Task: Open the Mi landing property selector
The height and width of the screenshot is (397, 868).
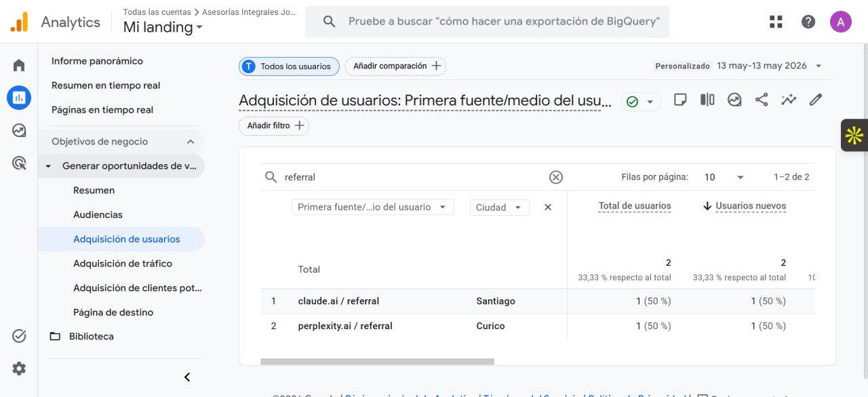Action: (x=163, y=27)
